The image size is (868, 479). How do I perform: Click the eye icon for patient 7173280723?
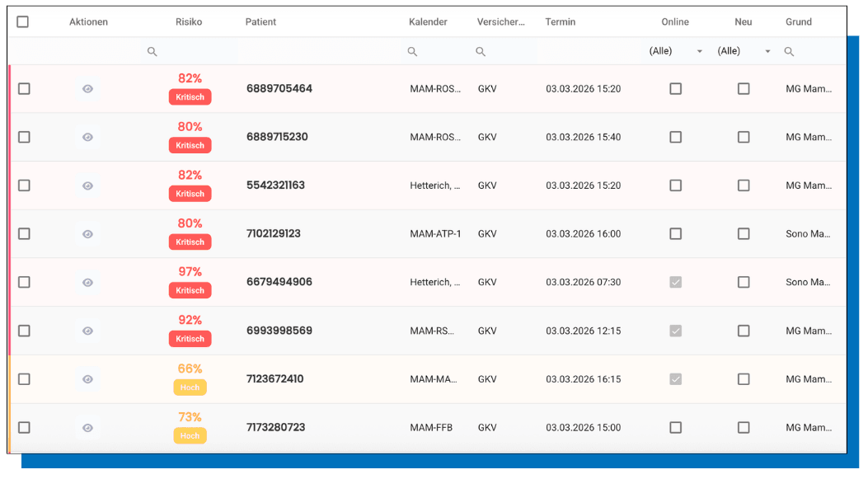(x=87, y=428)
